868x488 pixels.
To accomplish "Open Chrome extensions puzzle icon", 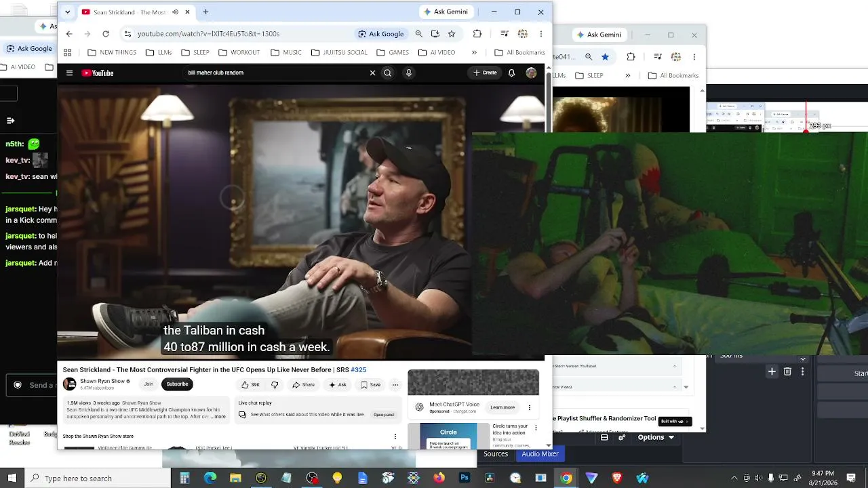I will [477, 33].
